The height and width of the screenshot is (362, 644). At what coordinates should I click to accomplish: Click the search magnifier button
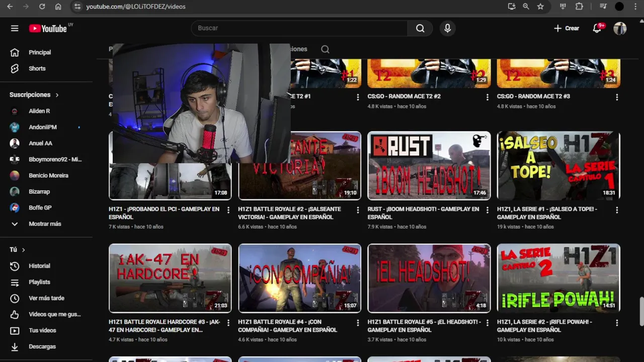click(420, 28)
